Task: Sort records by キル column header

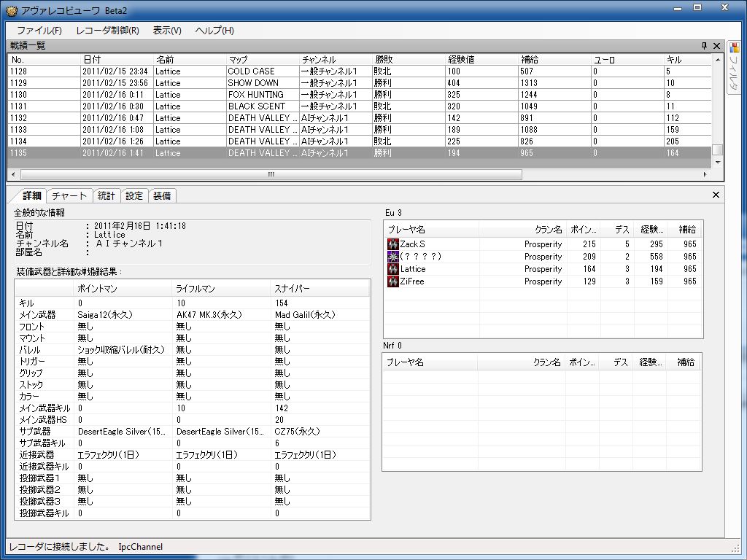Action: point(688,60)
